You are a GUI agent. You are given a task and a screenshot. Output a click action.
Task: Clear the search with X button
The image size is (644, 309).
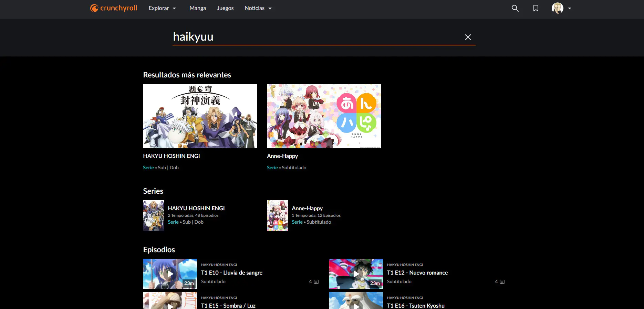[x=468, y=37]
